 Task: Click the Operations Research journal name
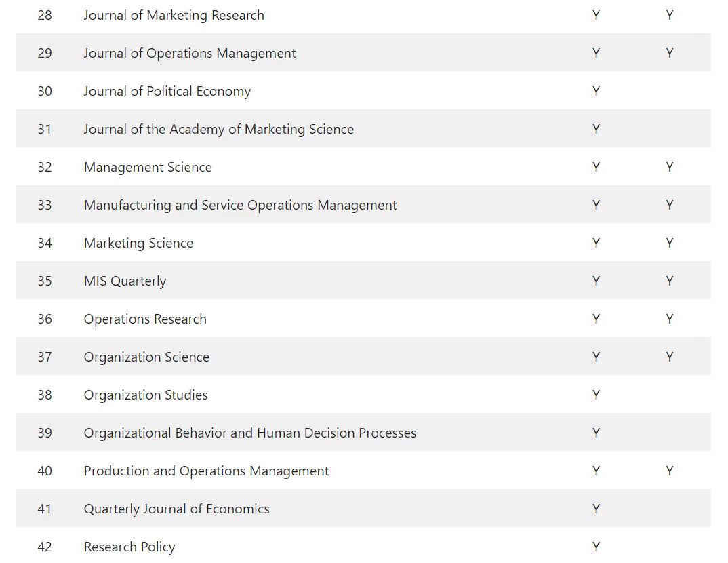click(145, 319)
